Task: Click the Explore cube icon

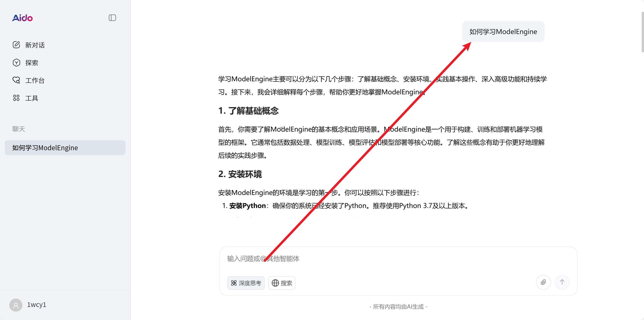Action: pos(16,62)
